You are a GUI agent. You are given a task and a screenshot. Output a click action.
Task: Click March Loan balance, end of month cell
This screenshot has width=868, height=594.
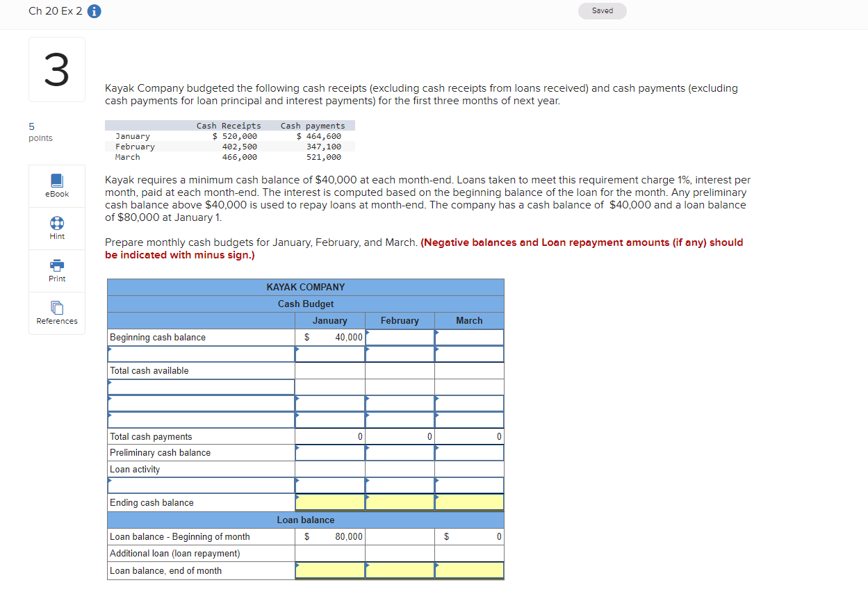coord(470,570)
